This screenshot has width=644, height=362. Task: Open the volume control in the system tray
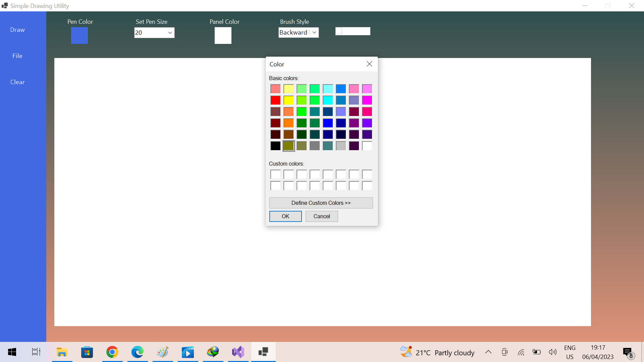[553, 352]
